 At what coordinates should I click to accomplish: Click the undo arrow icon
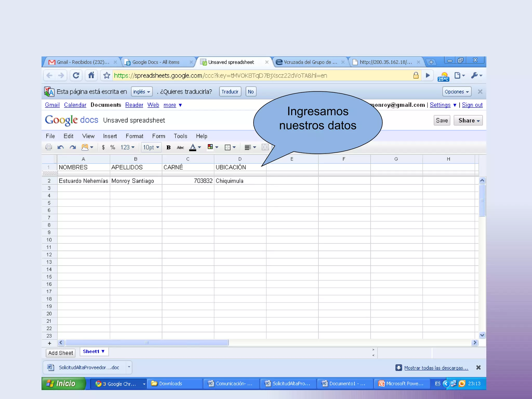[61, 147]
